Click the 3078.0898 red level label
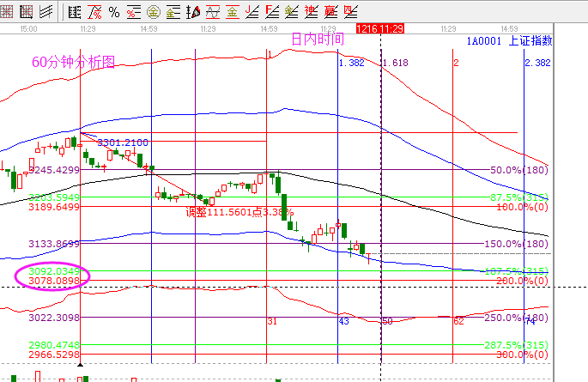The width and height of the screenshot is (588, 382). [54, 281]
